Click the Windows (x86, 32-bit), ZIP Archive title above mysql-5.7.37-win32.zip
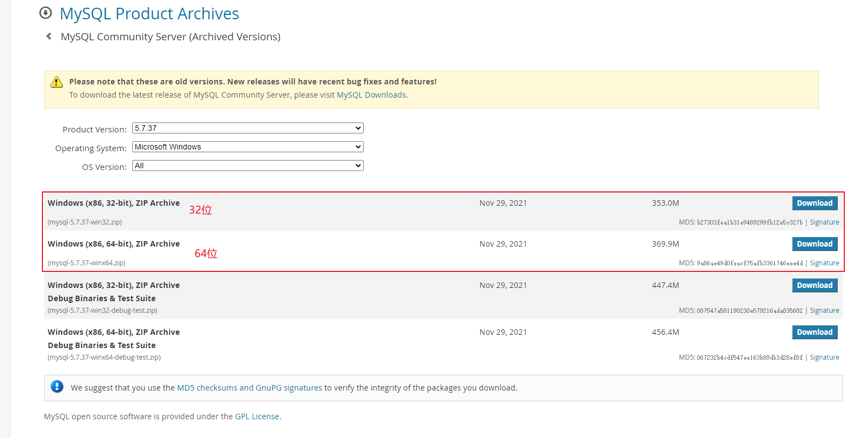 click(x=114, y=203)
